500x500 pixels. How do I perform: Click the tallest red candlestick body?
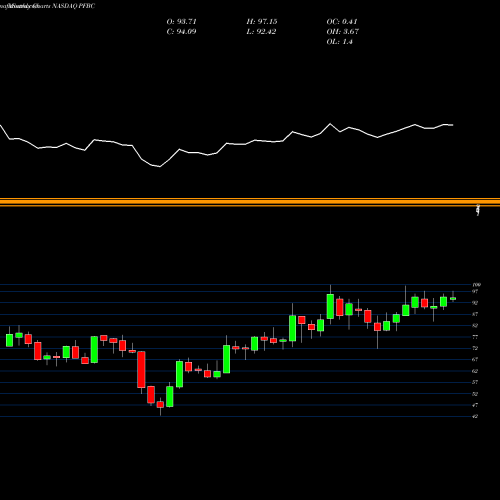[x=141, y=369]
